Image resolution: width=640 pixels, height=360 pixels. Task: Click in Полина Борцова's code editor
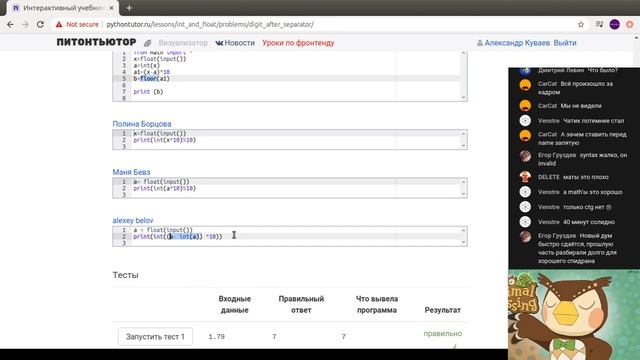pos(290,140)
